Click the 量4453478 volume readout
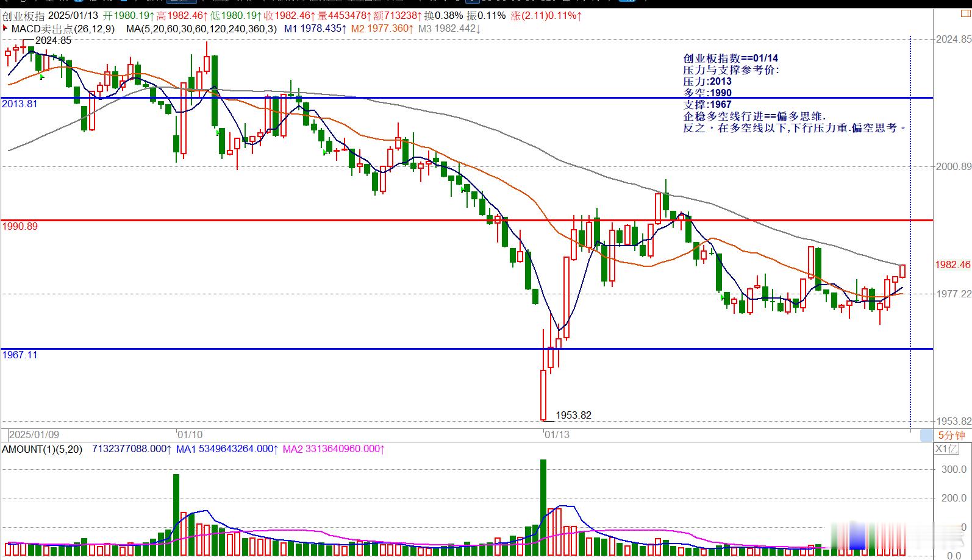Screen dimensions: 972x560 click(x=345, y=16)
